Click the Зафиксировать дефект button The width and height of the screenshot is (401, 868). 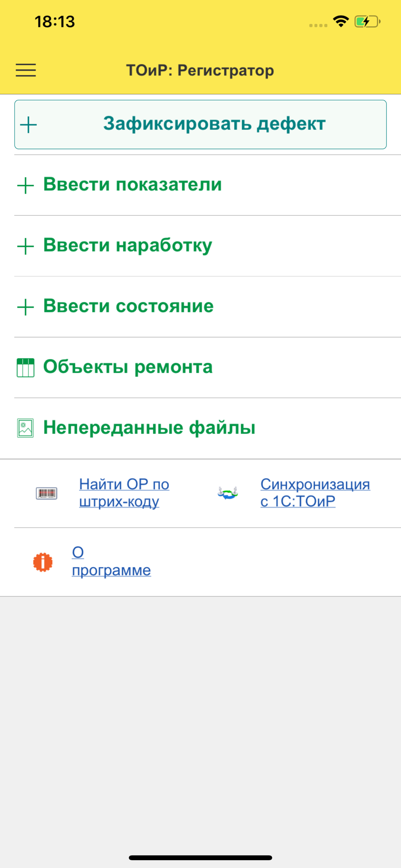pyautogui.click(x=200, y=125)
